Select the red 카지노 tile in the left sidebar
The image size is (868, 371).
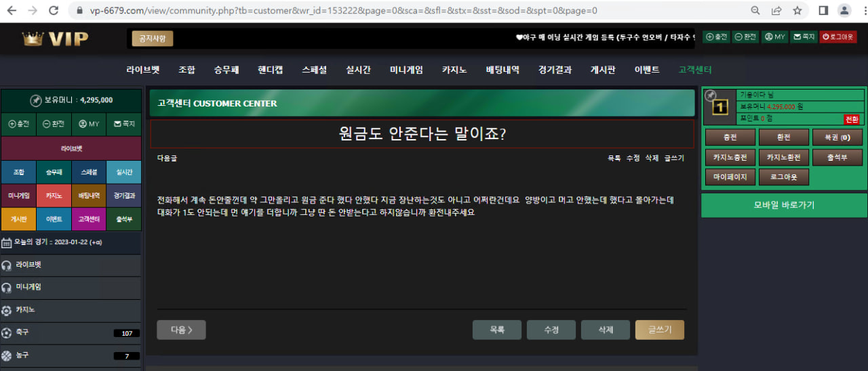point(54,195)
